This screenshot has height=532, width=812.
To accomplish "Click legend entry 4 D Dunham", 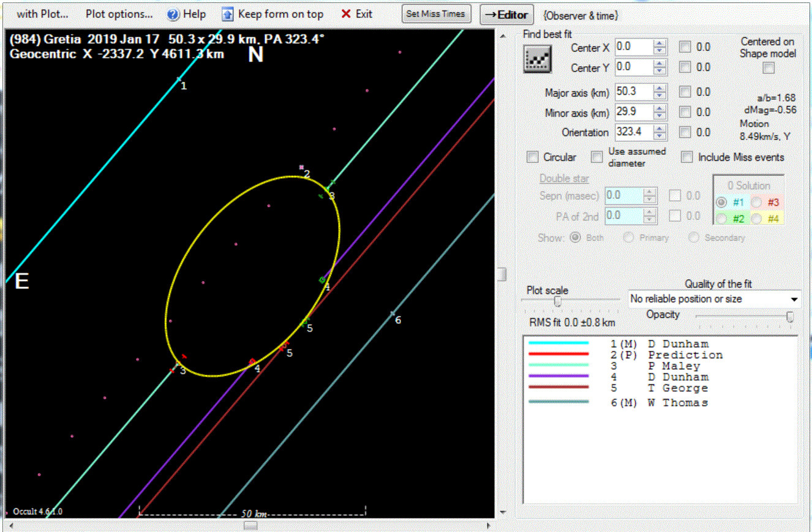I will 660,377.
